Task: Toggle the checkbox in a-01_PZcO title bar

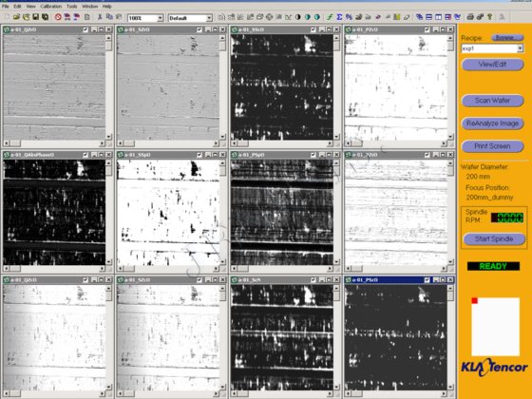Action: coord(427,29)
